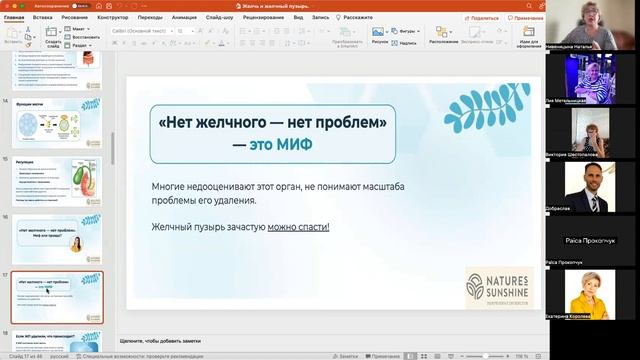640x360 pixels.
Task: Open the Вставка ribbon tab
Action: [42, 18]
